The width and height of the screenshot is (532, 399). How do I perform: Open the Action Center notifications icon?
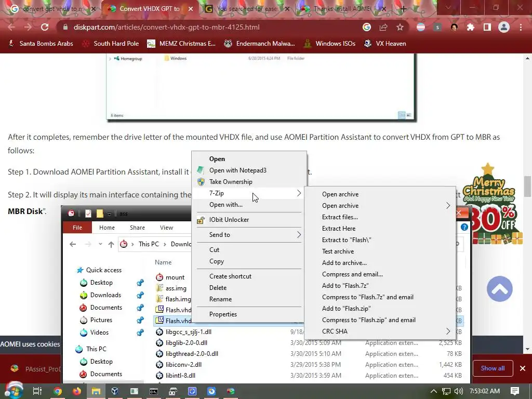[x=515, y=391]
